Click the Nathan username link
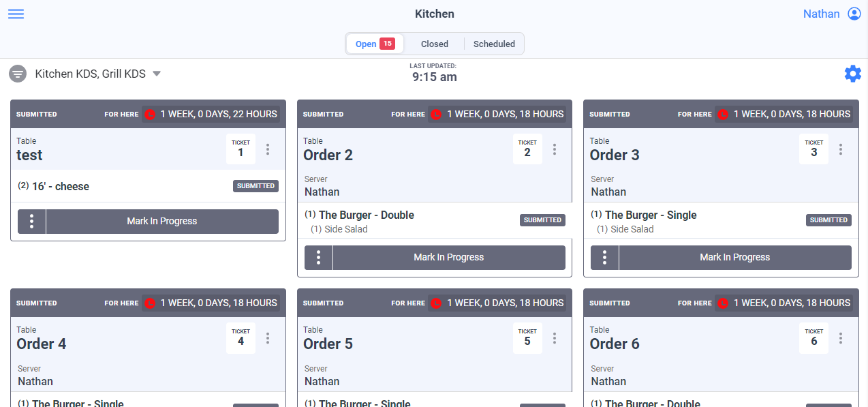The width and height of the screenshot is (868, 407). coord(821,14)
